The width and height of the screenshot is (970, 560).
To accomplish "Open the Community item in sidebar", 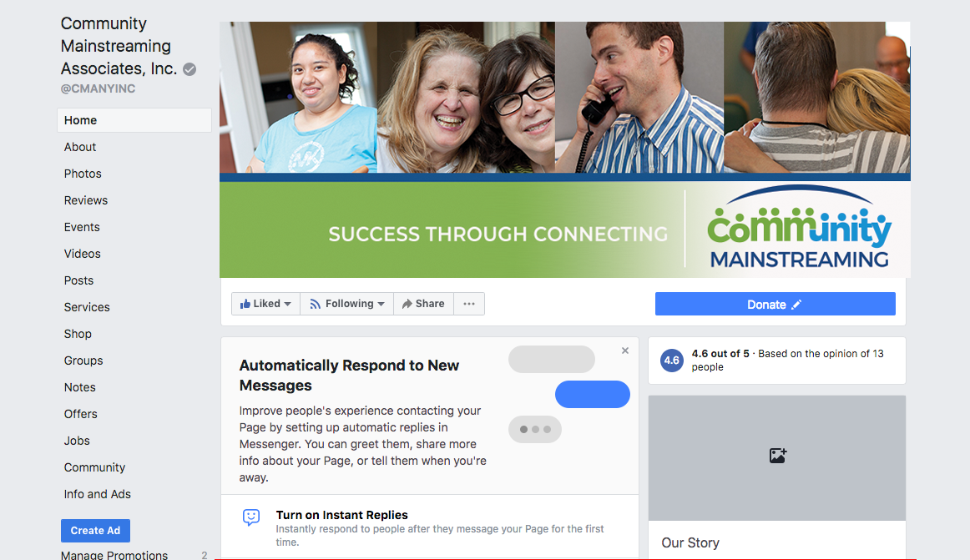I will [x=94, y=467].
